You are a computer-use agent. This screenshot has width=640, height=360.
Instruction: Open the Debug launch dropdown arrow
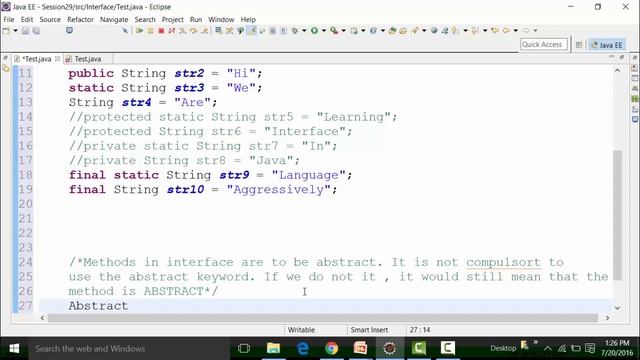point(304,31)
